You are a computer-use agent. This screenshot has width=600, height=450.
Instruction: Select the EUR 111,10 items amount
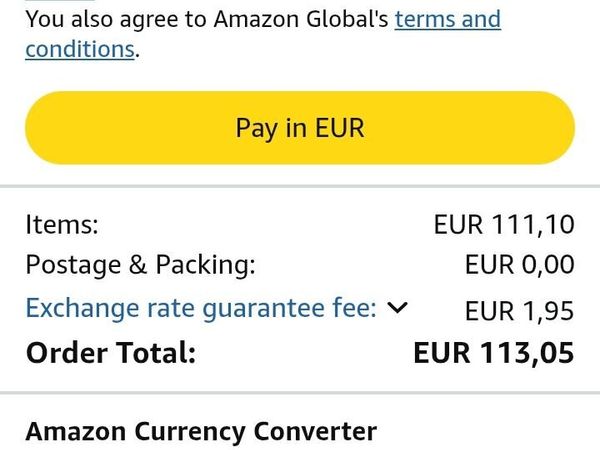point(504,224)
